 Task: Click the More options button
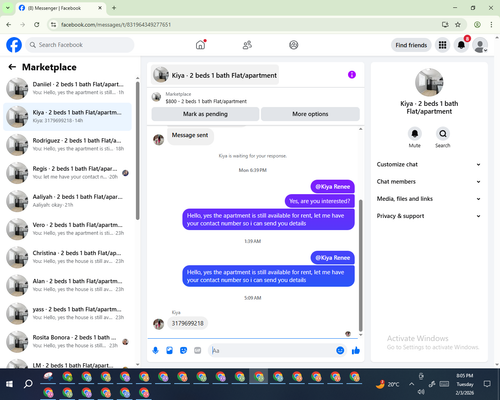tap(310, 114)
